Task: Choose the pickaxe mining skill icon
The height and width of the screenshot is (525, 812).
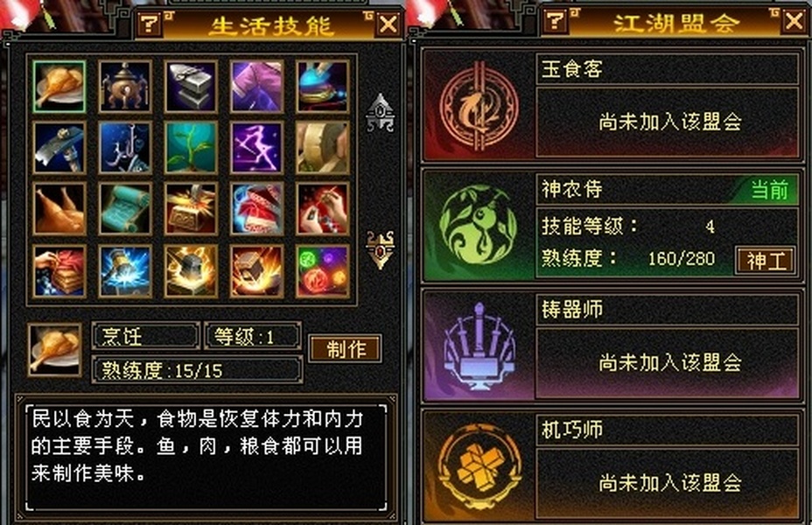Action: pyautogui.click(x=59, y=148)
